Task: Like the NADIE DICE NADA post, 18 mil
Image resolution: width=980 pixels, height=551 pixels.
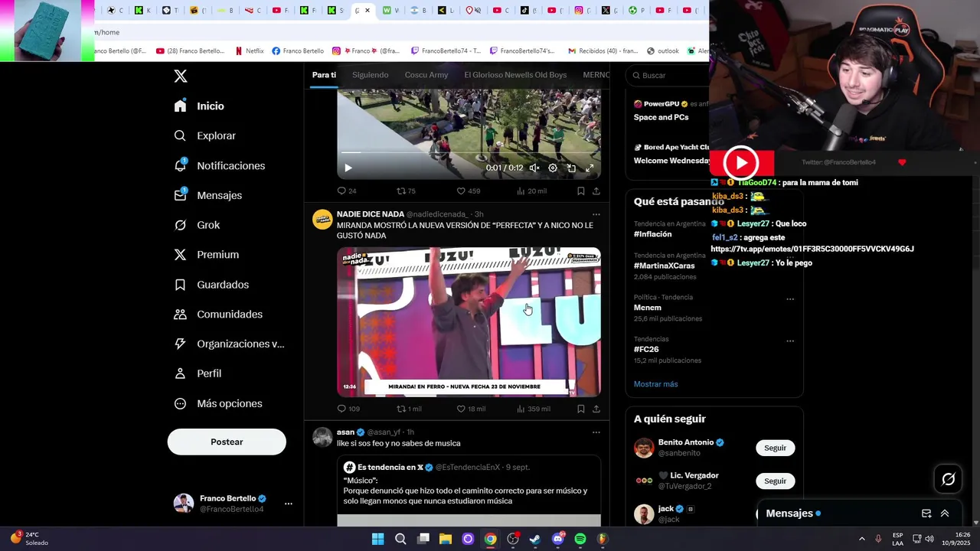Action: point(471,409)
